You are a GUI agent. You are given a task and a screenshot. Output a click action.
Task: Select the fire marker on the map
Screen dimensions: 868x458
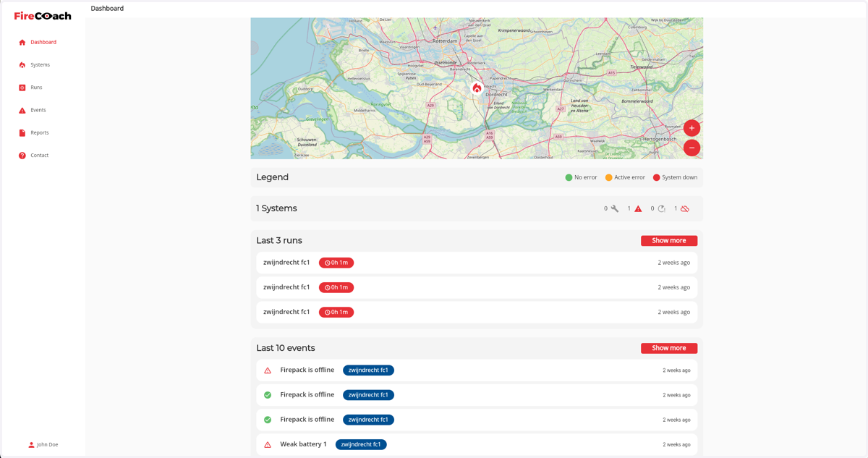(477, 88)
